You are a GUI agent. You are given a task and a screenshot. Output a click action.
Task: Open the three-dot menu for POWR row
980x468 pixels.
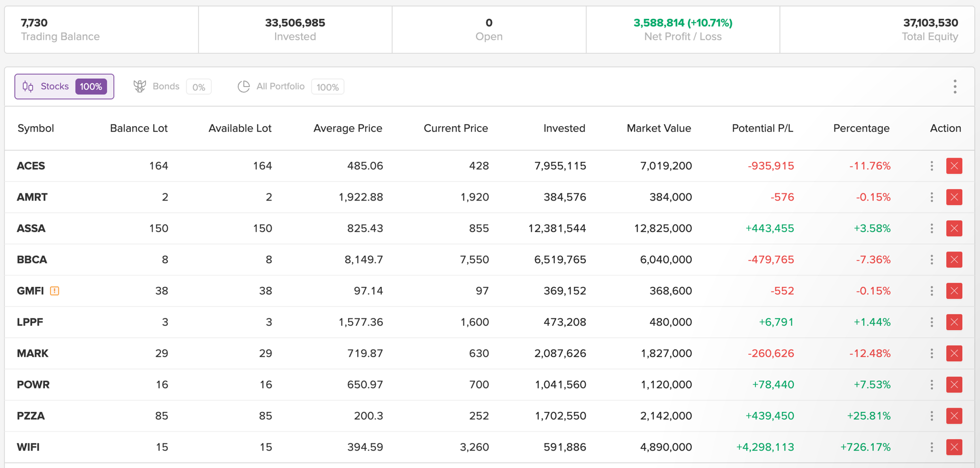click(932, 385)
